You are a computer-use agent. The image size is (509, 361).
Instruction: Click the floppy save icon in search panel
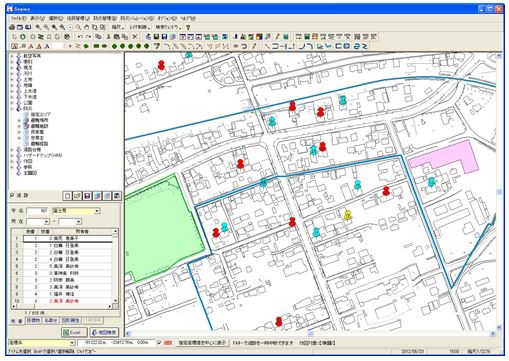coord(87,196)
